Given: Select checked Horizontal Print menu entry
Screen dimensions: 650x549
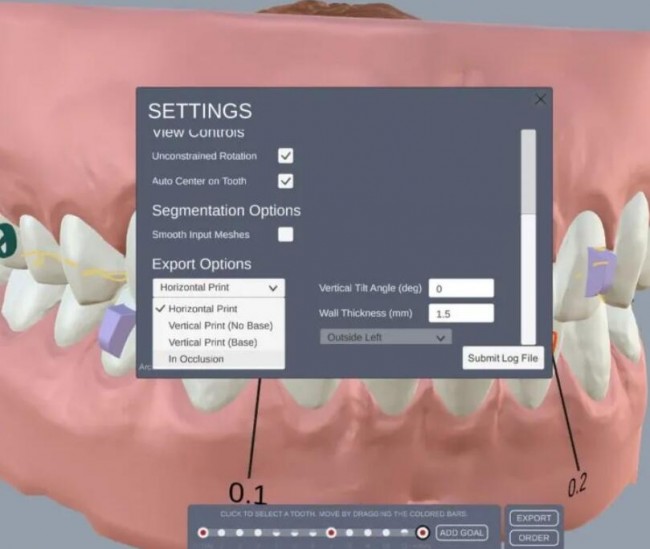Looking at the screenshot, I should 203,309.
